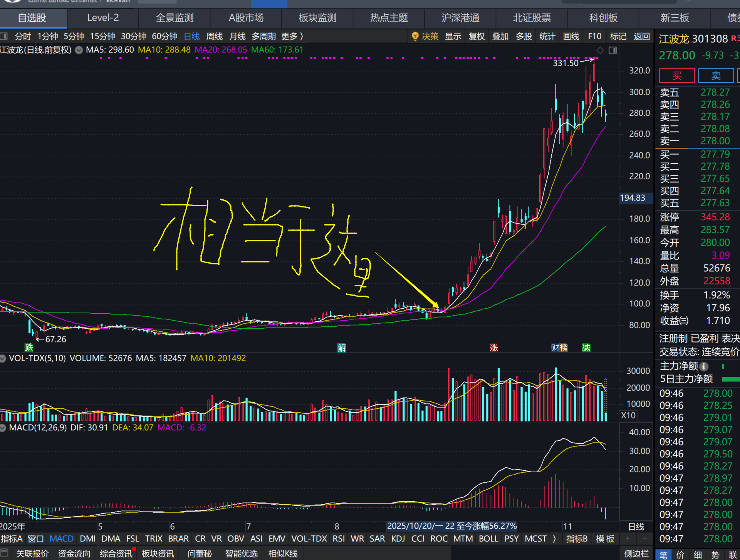Image resolution: width=740 pixels, height=560 pixels.
Task: Open the VOL-TDX indicator settings dropdown
Action: tap(3, 358)
